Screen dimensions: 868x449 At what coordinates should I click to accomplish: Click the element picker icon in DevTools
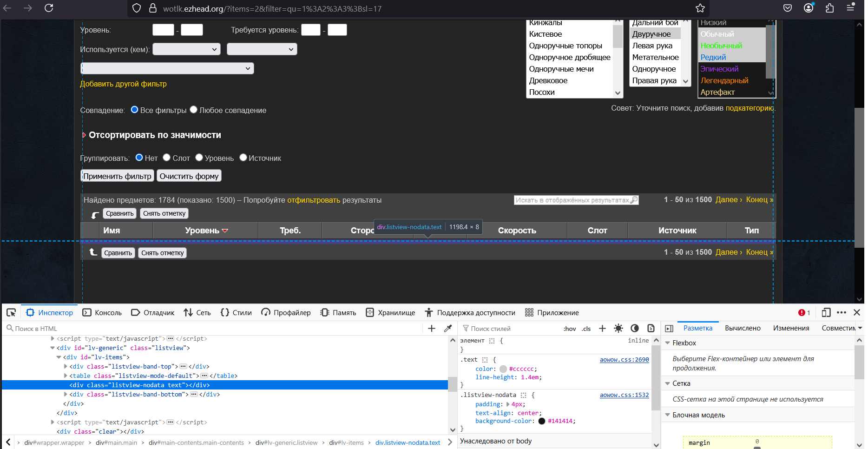[11, 313]
